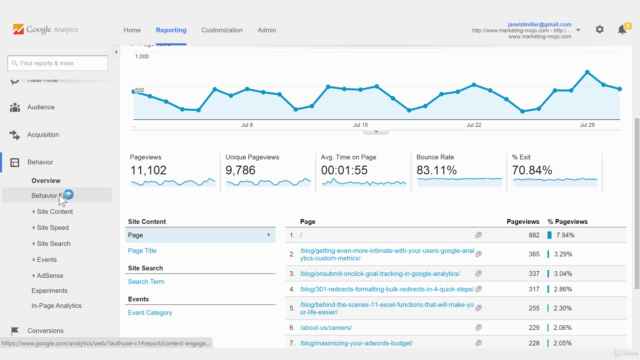Open adwords-budget row external link icon
This screenshot has height=360, width=640.
tap(478, 343)
